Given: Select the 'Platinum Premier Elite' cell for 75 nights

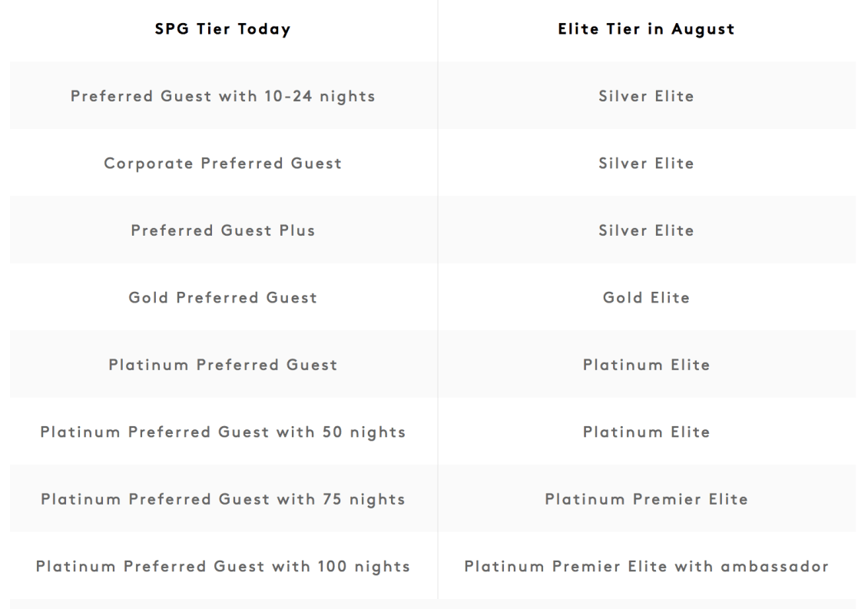Looking at the screenshot, I should coord(646,499).
